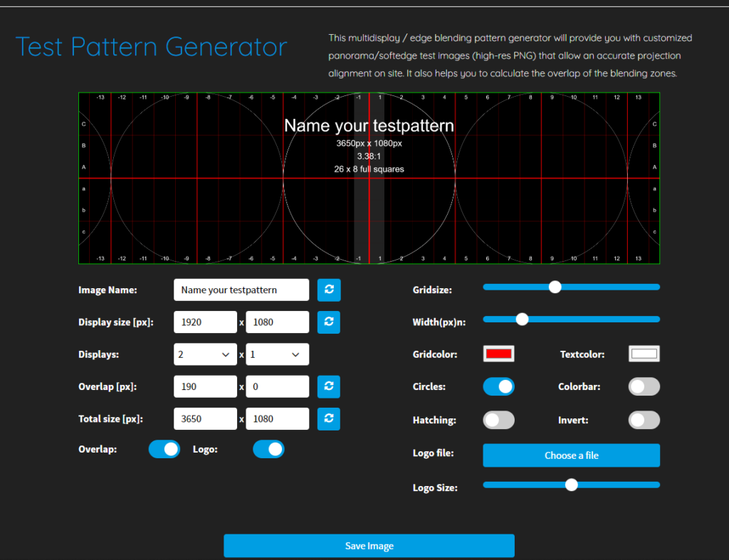
Task: Click the Gridsize slider handle
Action: coord(555,287)
